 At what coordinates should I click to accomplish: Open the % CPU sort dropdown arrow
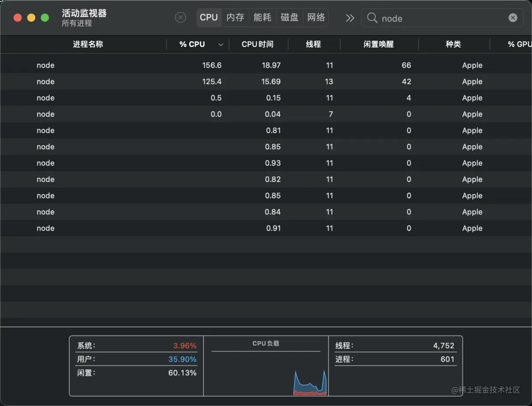point(221,44)
